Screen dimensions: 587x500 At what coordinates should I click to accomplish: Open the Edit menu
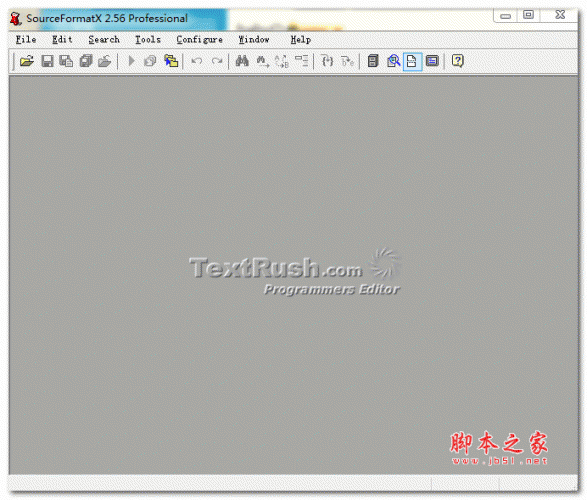(x=62, y=40)
